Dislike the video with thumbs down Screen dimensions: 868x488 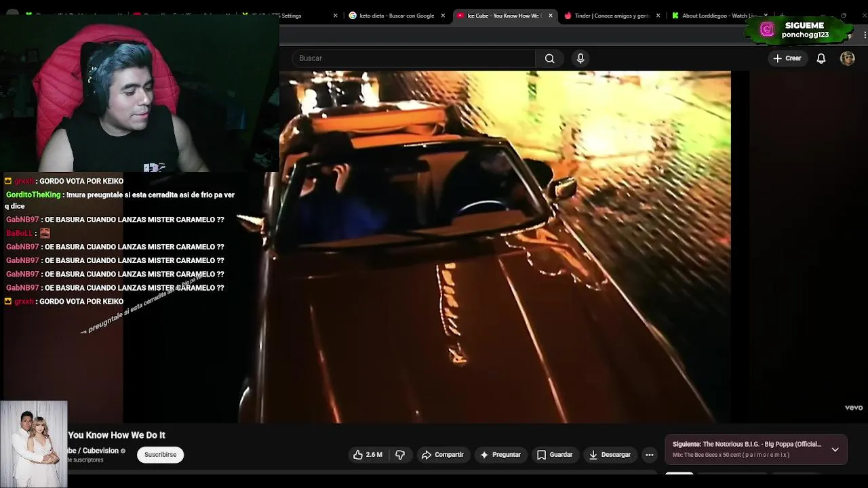tap(400, 455)
